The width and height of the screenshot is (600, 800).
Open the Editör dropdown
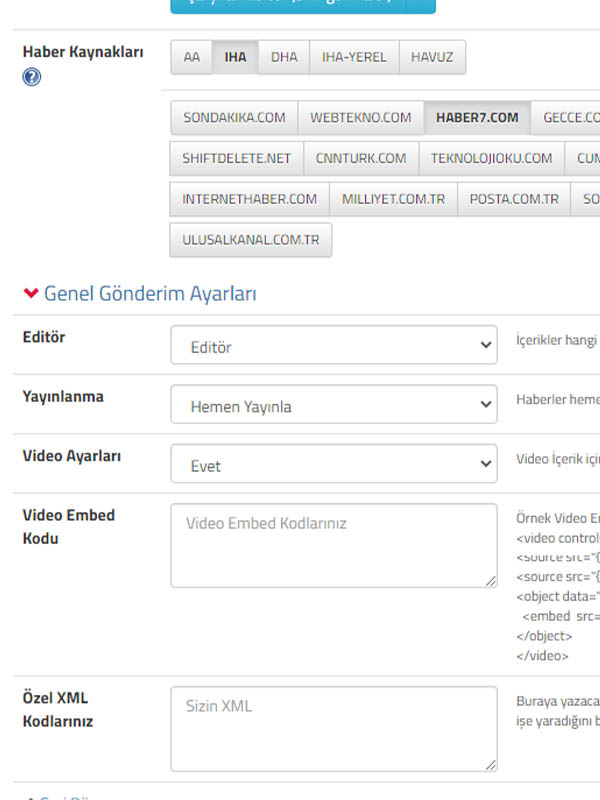click(x=333, y=346)
